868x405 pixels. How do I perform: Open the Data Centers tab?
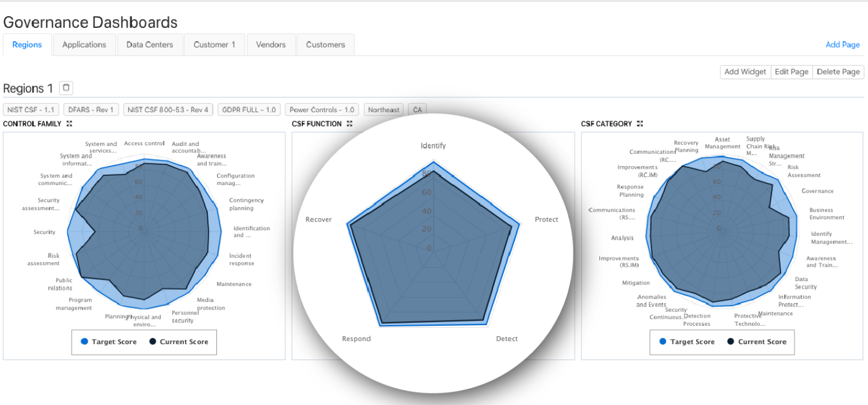click(x=149, y=44)
